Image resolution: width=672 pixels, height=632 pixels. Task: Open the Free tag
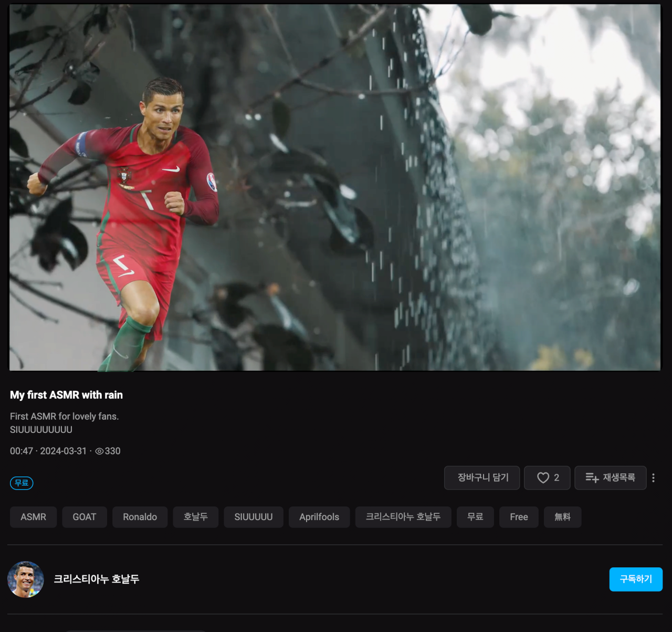[x=519, y=517]
